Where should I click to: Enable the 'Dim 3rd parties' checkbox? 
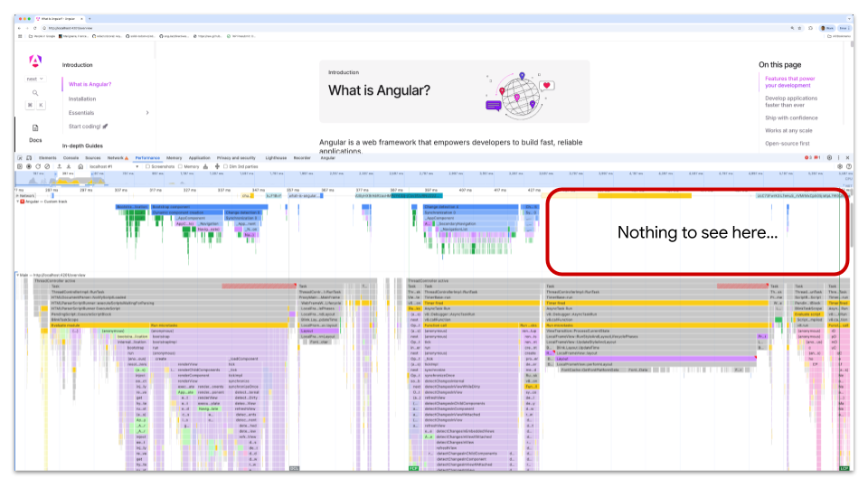point(226,166)
